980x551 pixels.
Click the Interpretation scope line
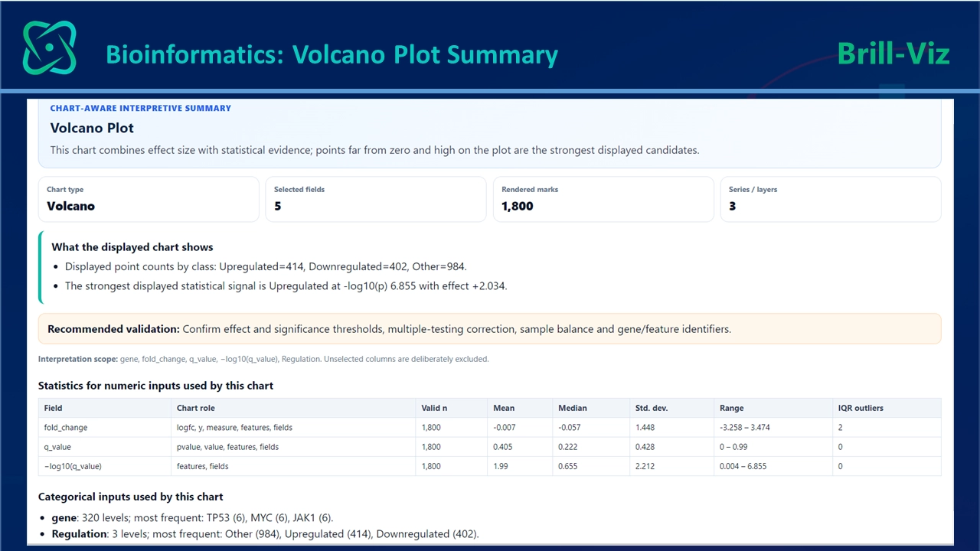coord(263,359)
